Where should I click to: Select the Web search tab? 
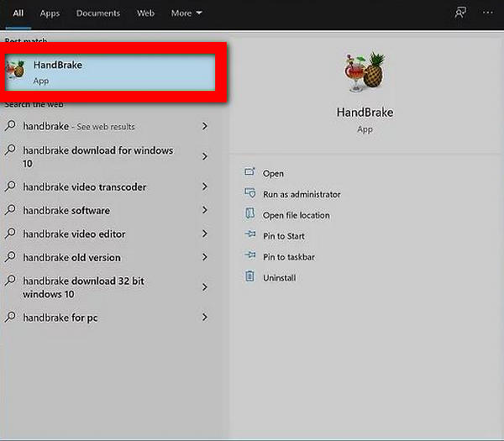(145, 13)
